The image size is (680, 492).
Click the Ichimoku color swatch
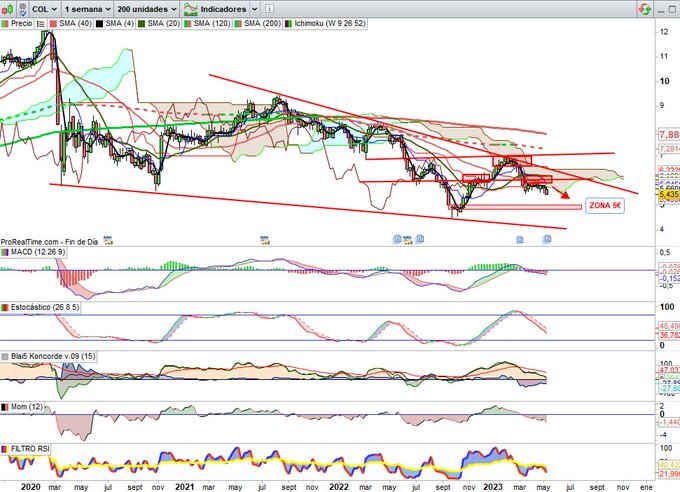click(x=288, y=24)
